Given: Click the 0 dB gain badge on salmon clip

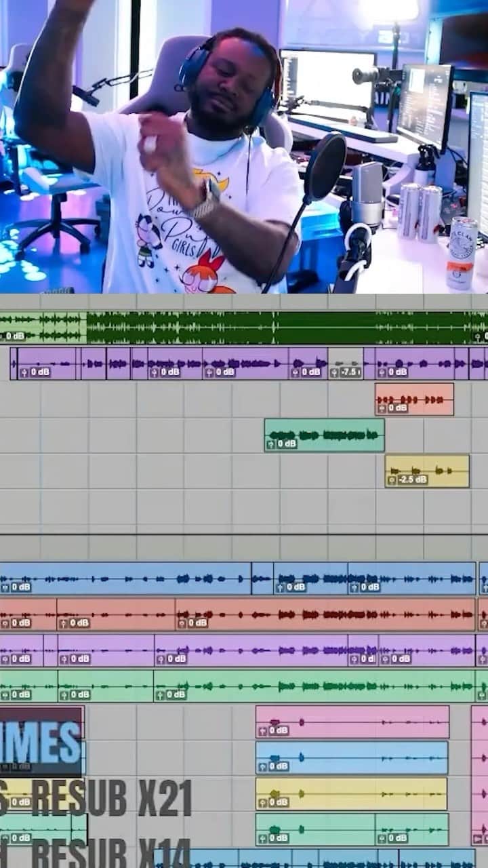Looking at the screenshot, I should pyautogui.click(x=393, y=408).
